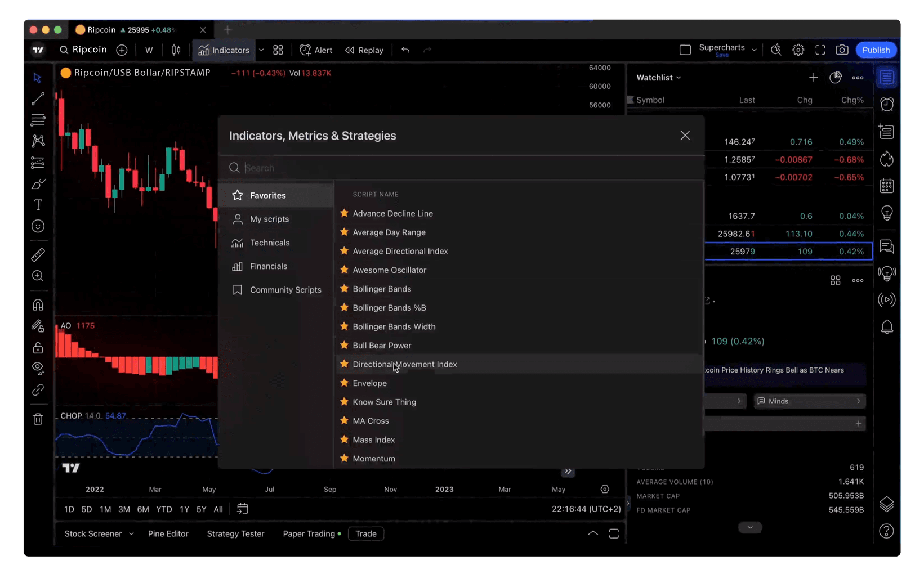Toggle hide all drawings with the eye icon

[x=38, y=369]
